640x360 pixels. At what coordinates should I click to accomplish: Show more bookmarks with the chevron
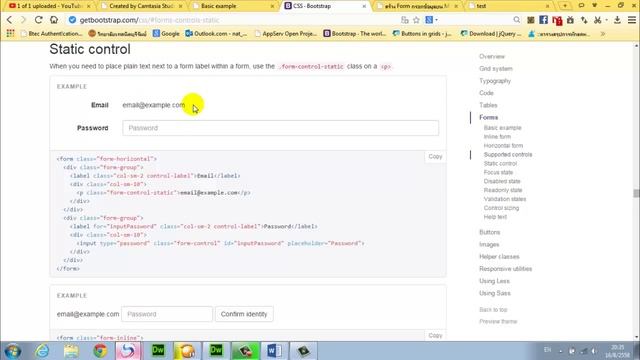click(x=603, y=34)
